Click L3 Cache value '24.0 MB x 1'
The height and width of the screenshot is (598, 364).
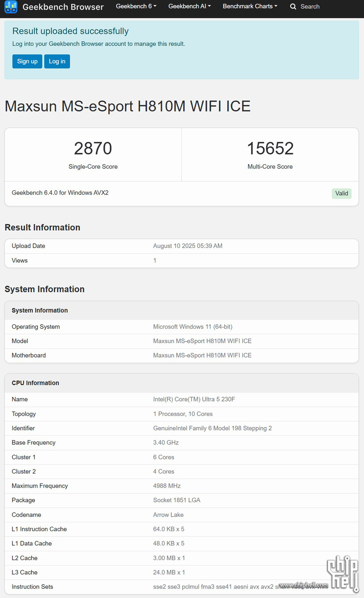169,572
